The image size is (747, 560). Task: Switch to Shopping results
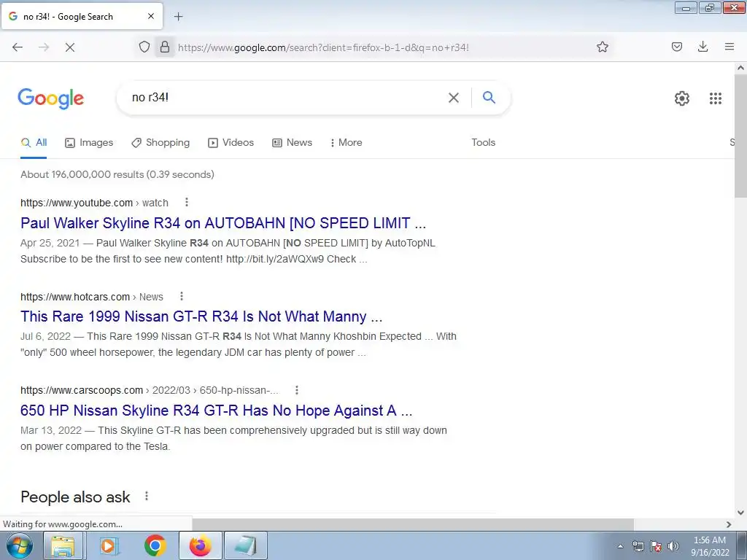[160, 142]
